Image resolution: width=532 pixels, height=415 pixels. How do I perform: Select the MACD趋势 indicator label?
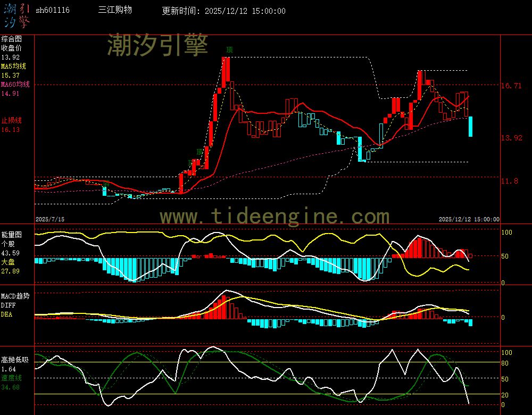[15, 296]
